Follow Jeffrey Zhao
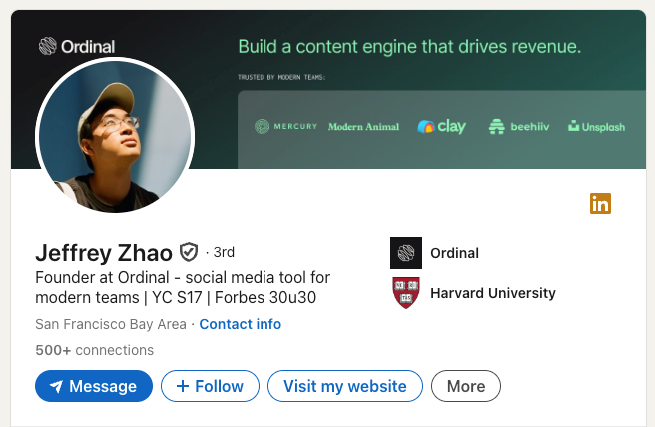This screenshot has height=427, width=655. click(x=211, y=386)
